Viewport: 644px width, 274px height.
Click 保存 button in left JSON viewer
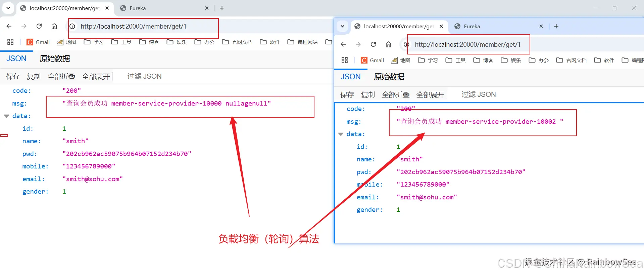tap(13, 77)
